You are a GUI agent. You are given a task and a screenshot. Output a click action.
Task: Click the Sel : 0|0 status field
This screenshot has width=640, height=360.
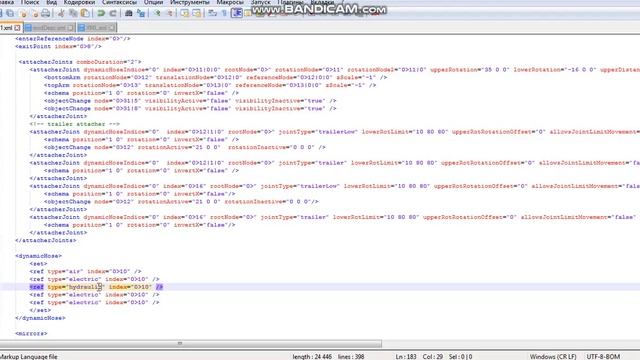(460, 356)
